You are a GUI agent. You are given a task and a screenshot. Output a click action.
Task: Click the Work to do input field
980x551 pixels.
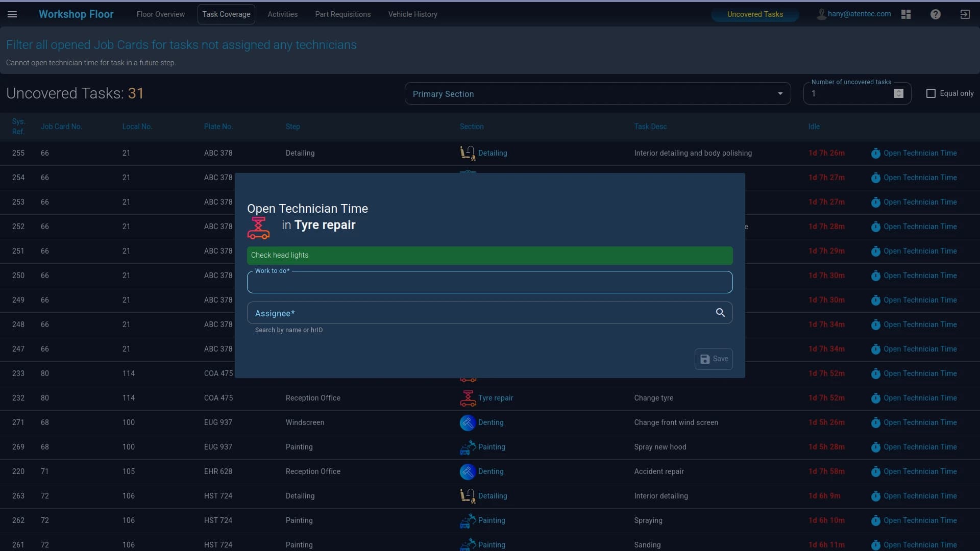pyautogui.click(x=490, y=282)
